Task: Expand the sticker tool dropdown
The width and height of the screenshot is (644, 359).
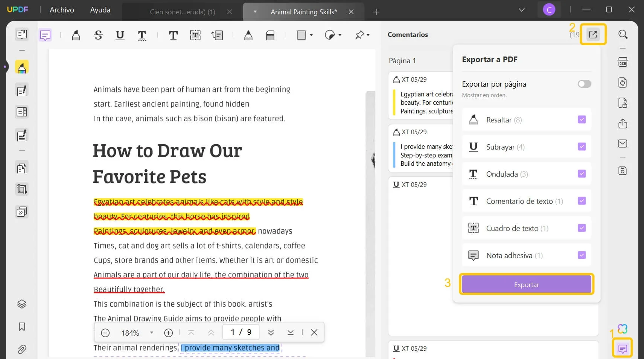Action: (340, 35)
